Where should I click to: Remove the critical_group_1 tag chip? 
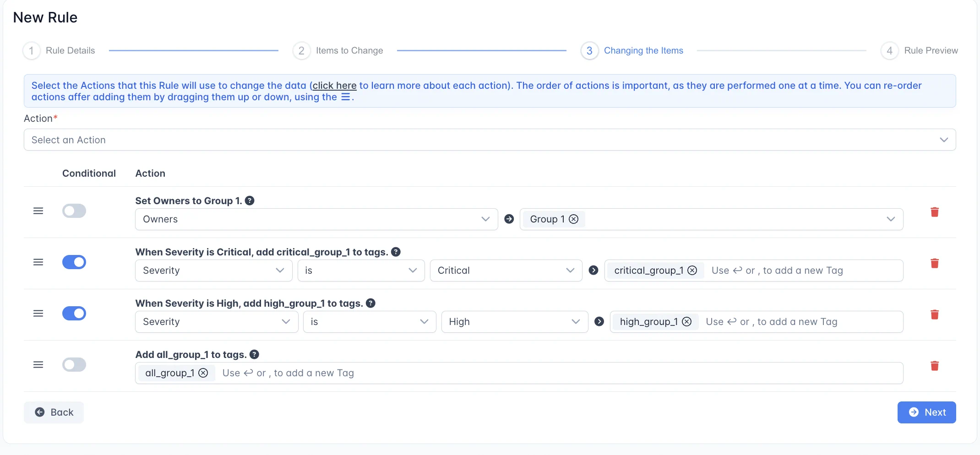692,271
